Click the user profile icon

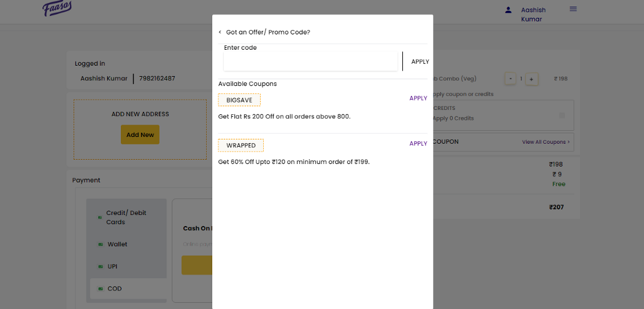tap(508, 10)
